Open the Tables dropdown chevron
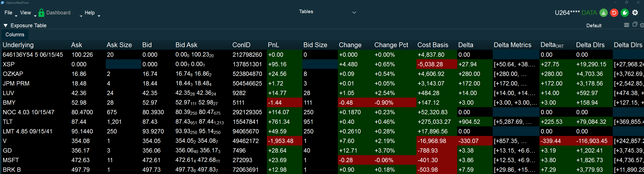 pyautogui.click(x=354, y=12)
